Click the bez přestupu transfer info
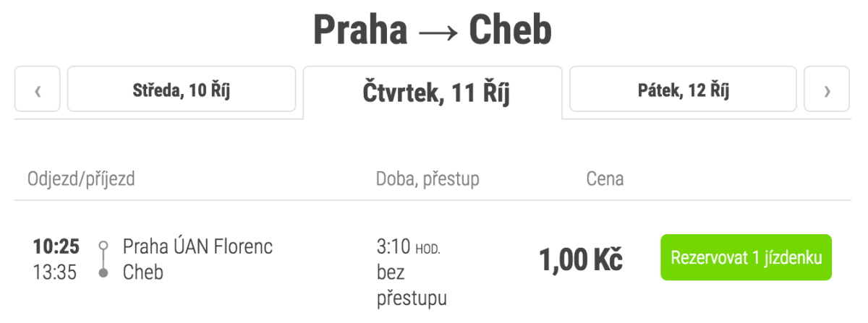The height and width of the screenshot is (323, 868). pyautogui.click(x=411, y=285)
